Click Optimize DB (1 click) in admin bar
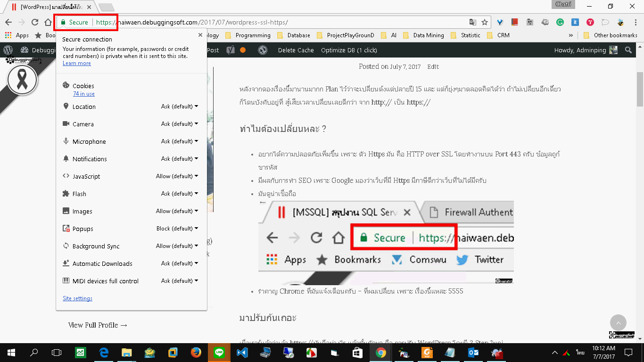 point(349,50)
